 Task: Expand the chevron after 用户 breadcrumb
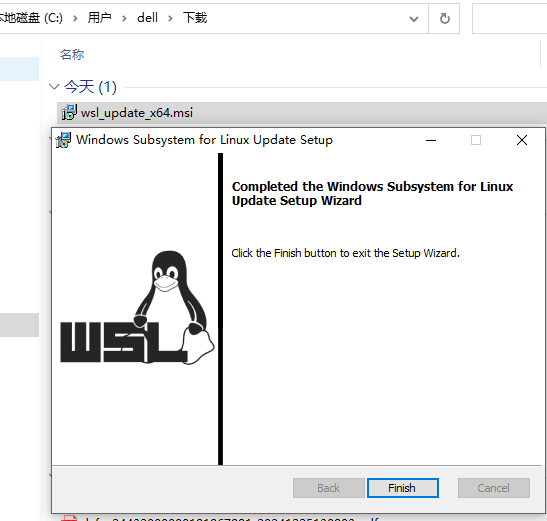[x=124, y=18]
